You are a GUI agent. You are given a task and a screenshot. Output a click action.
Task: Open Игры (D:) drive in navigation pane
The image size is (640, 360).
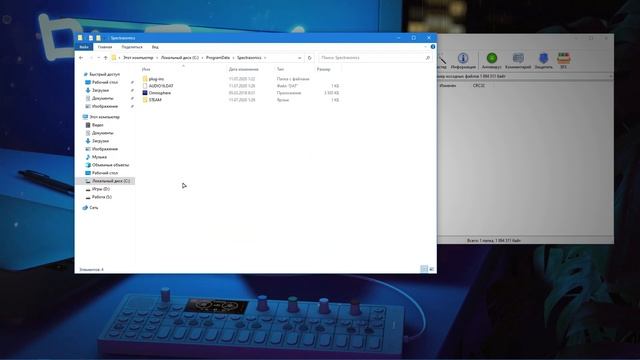pos(100,189)
